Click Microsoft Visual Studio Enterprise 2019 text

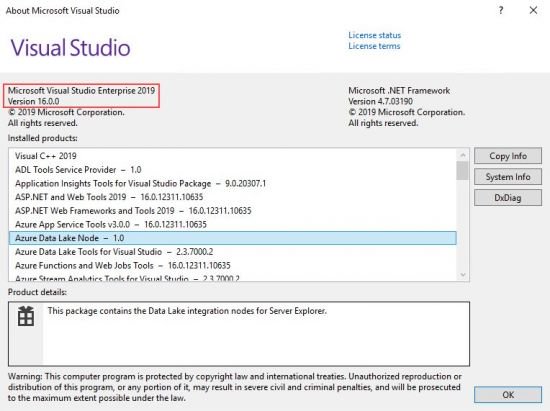pyautogui.click(x=81, y=90)
